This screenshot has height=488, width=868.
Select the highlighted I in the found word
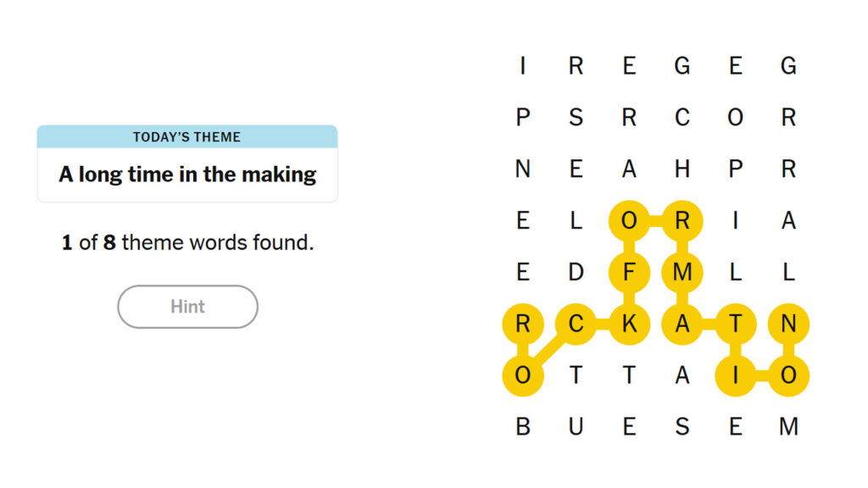[737, 374]
